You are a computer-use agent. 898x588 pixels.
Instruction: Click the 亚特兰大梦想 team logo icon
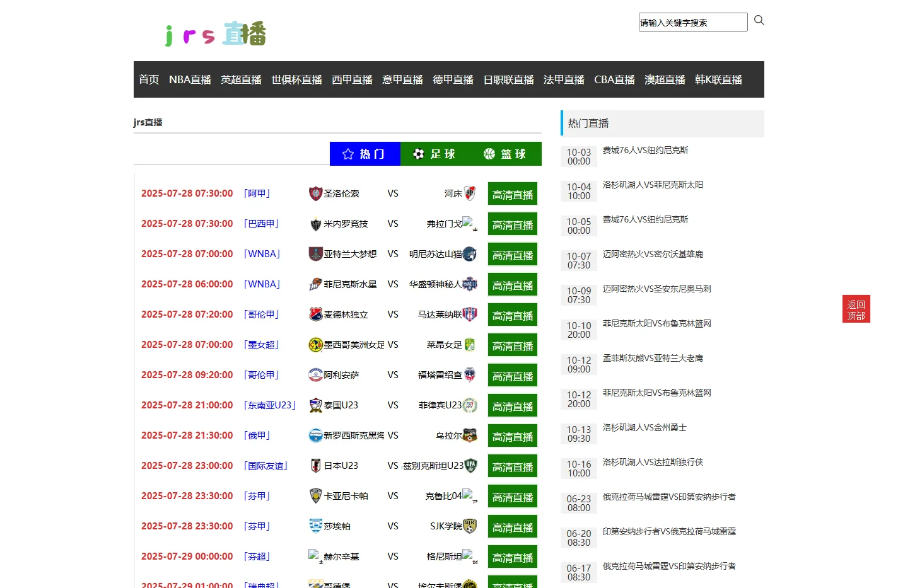click(315, 254)
